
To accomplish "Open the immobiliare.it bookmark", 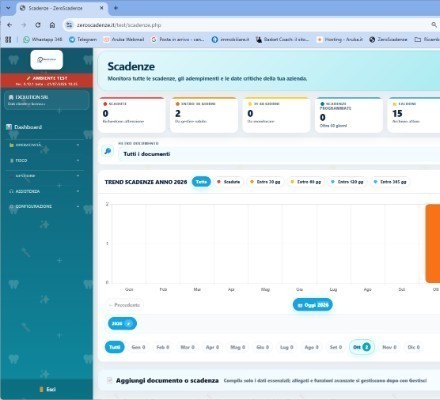I will pyautogui.click(x=230, y=39).
